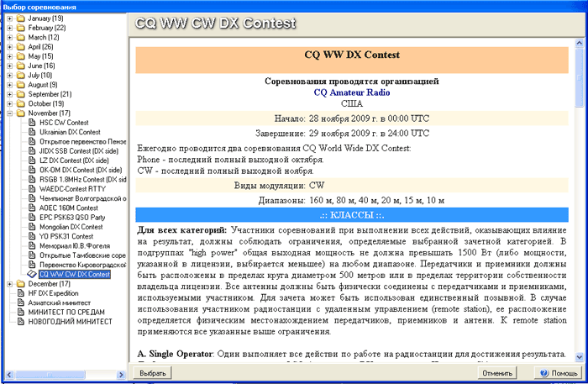Click the selected CQ WW CW DX Contest icon
This screenshot has width=588, height=384.
click(x=32, y=275)
